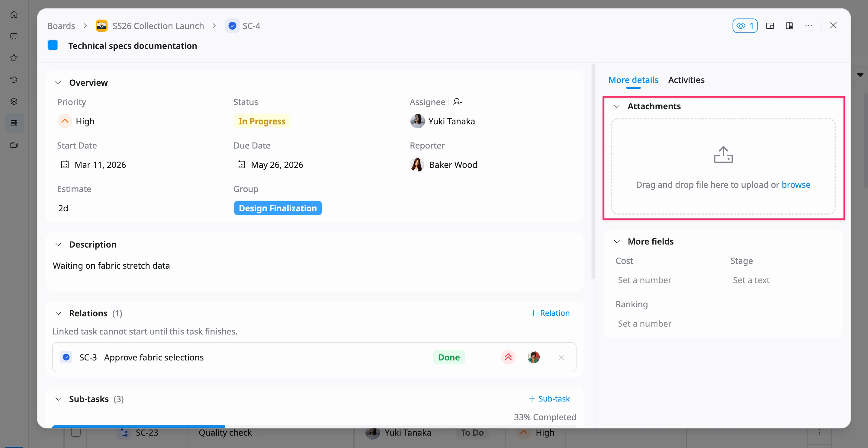Open the home icon in left sidebar
The height and width of the screenshot is (448, 868).
pyautogui.click(x=14, y=14)
